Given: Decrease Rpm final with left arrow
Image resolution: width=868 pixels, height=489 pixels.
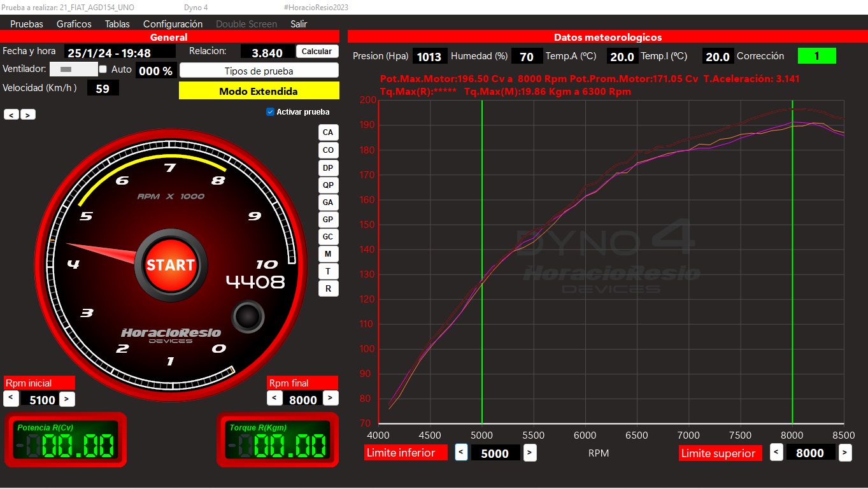Looking at the screenshot, I should tap(274, 399).
